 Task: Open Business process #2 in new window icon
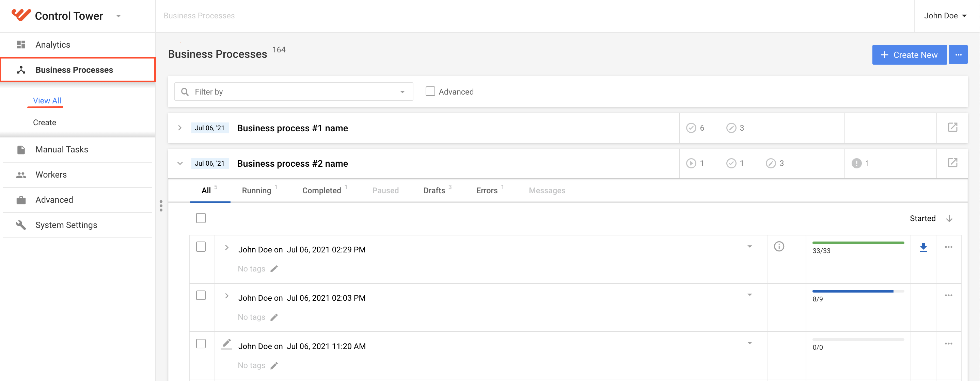(952, 163)
